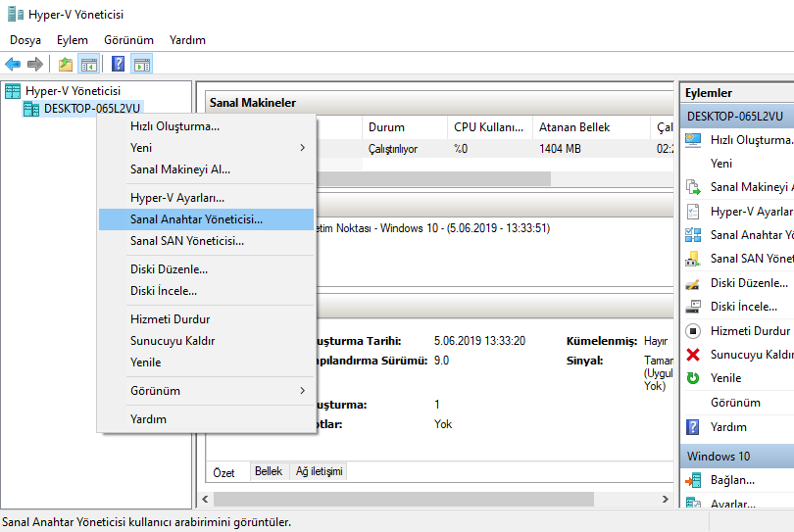Choose Hizmeti Durdur from the context menu
This screenshot has width=794, height=532.
click(x=206, y=319)
